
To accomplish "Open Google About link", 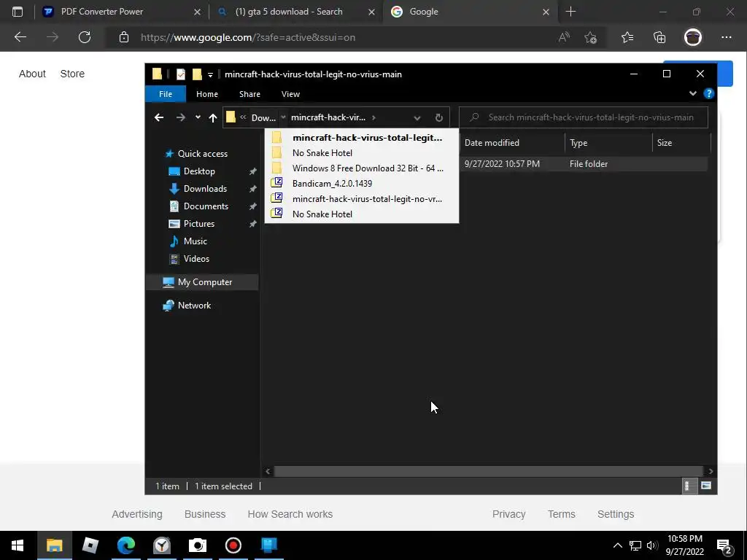I will pyautogui.click(x=32, y=74).
